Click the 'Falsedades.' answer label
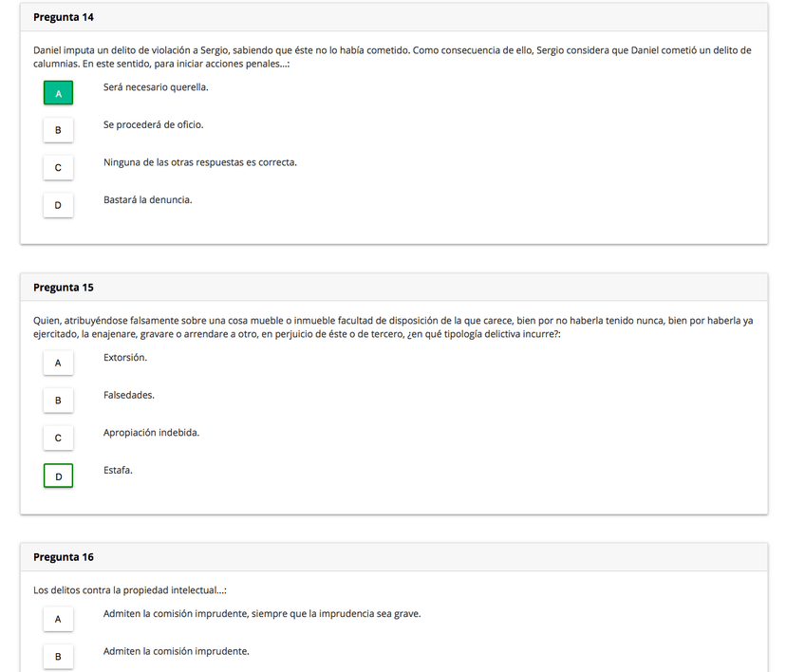 click(129, 395)
